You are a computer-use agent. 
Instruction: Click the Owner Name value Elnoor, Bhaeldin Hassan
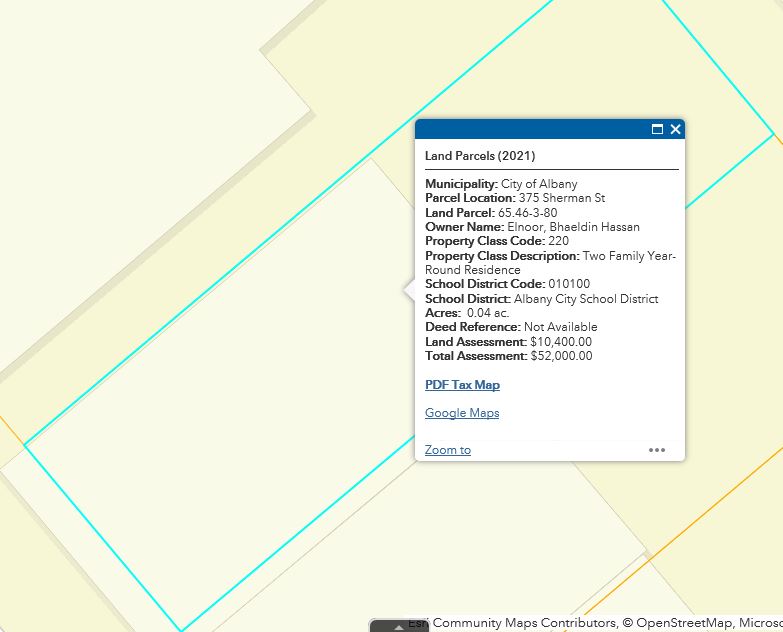click(x=573, y=227)
